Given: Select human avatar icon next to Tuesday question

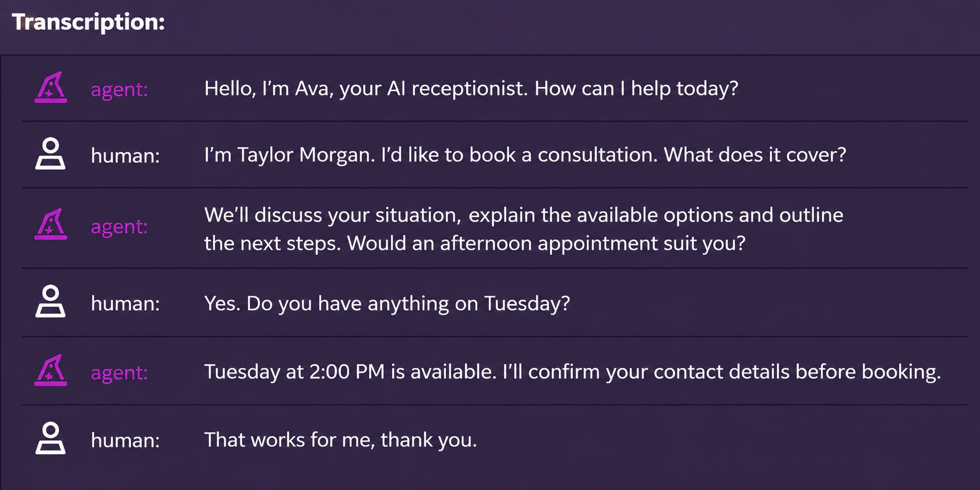Looking at the screenshot, I should coord(50,301).
